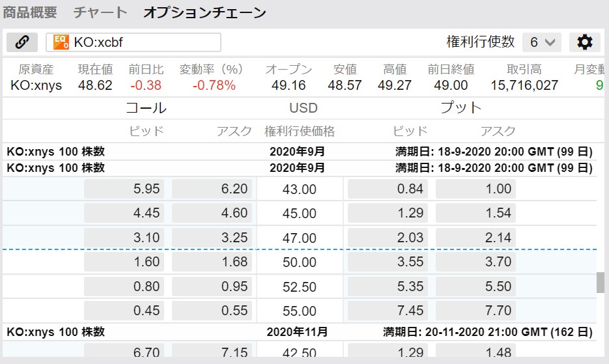Click call bid 3.10 at strike 47.00

click(124, 238)
